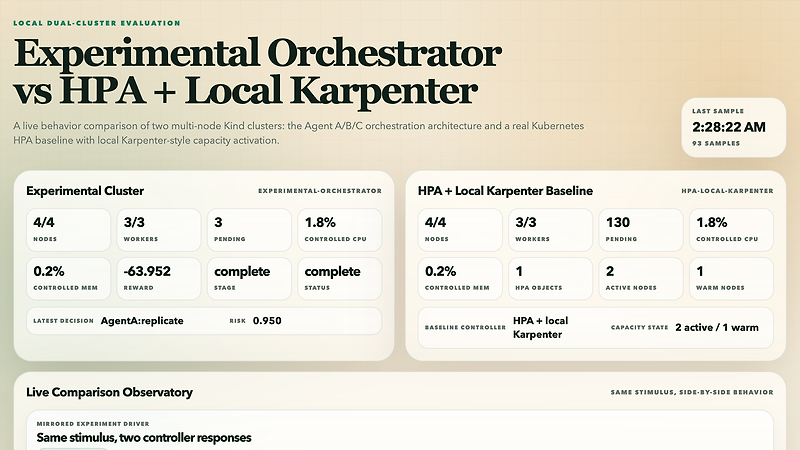Click the "HPA + Local Karpenter Baseline" panel heading

point(505,191)
